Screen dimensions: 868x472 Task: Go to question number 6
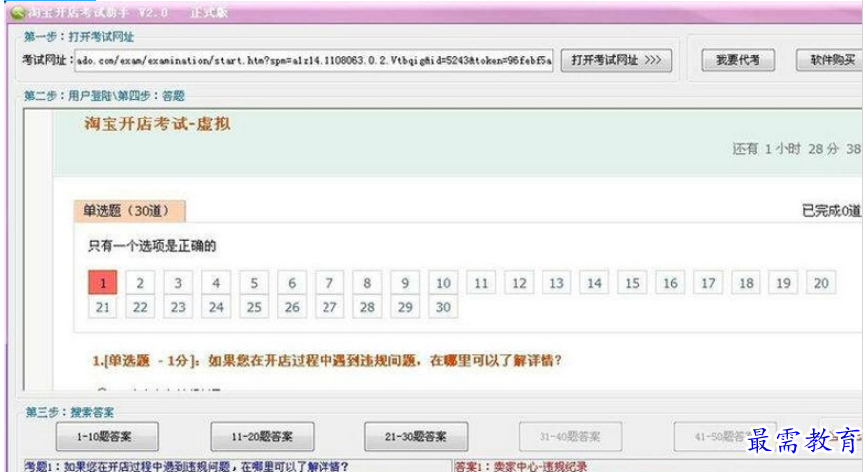292,283
